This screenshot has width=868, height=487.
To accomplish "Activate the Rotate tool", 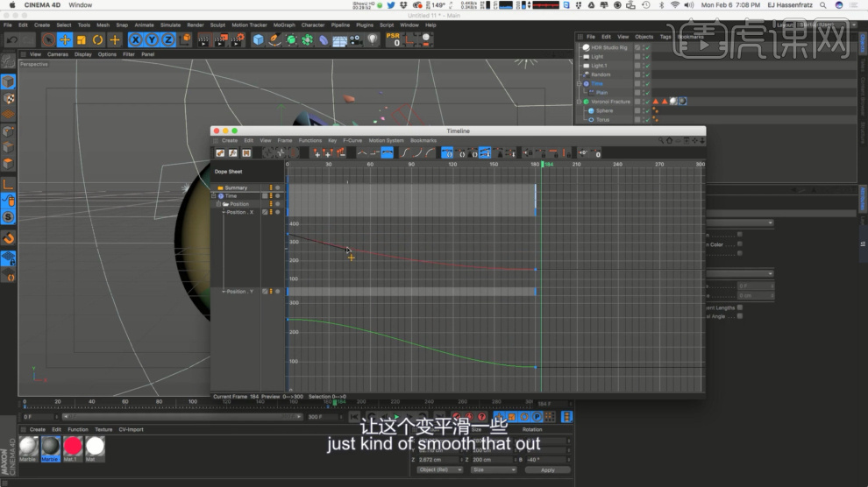I will 97,39.
